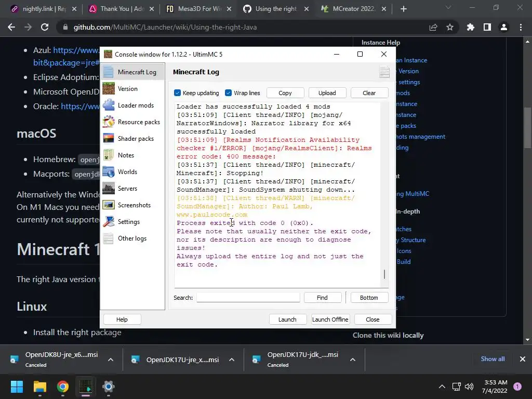Close the Mesa3D For Windows tab
This screenshot has width=532, height=399.
[x=229, y=9]
